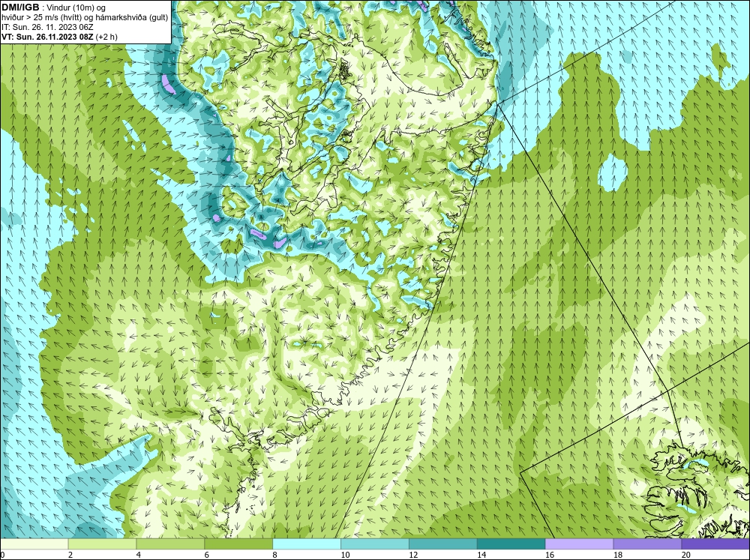Click the 2–4 m/s light green legend swatch
The width and height of the screenshot is (750, 560).
[102, 544]
